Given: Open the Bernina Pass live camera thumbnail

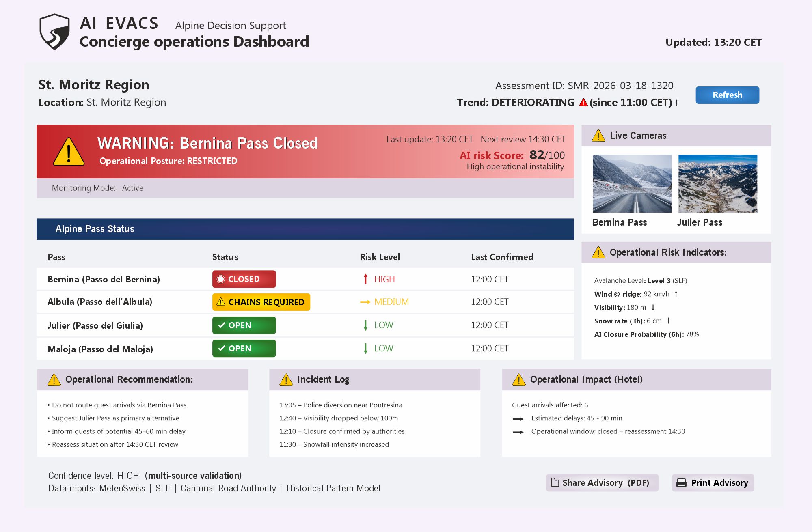Looking at the screenshot, I should [632, 183].
